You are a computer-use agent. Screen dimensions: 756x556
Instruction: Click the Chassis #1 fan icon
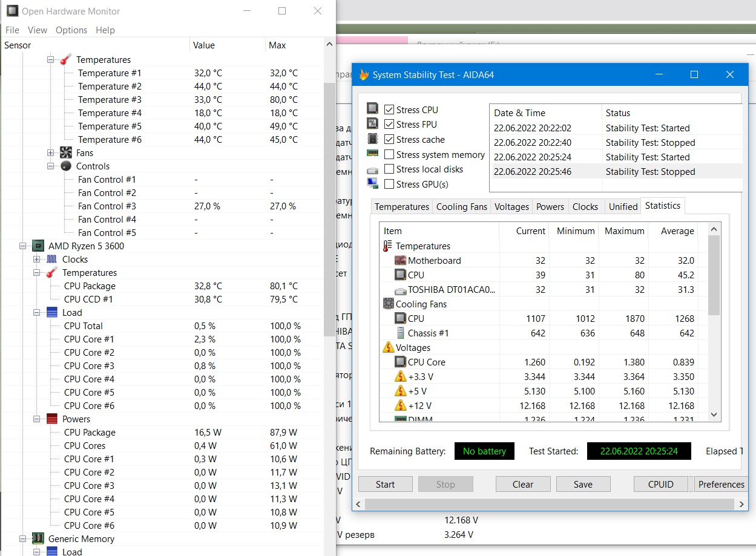pyautogui.click(x=400, y=333)
